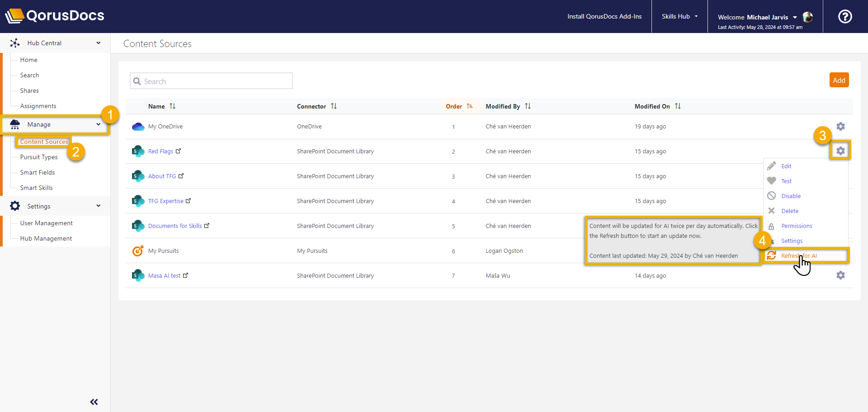Click the My Pursuits row name
Viewport: 868px width, 412px height.
coord(163,251)
